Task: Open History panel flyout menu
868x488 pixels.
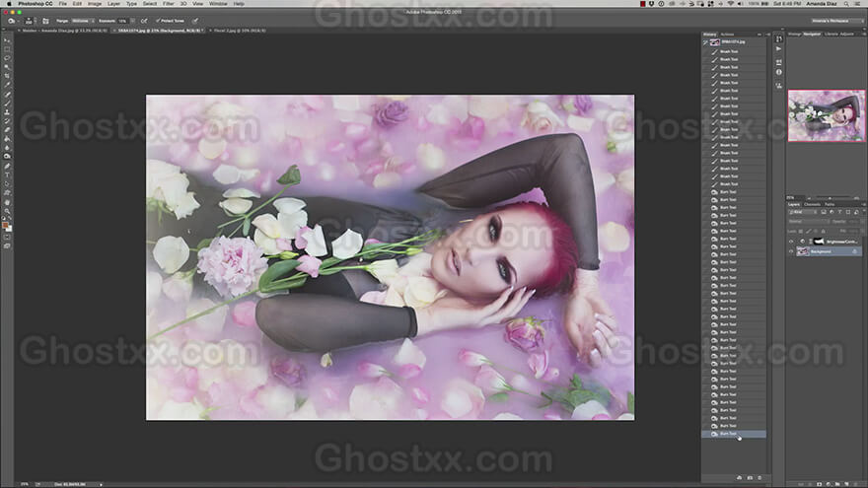Action: pyautogui.click(x=767, y=35)
